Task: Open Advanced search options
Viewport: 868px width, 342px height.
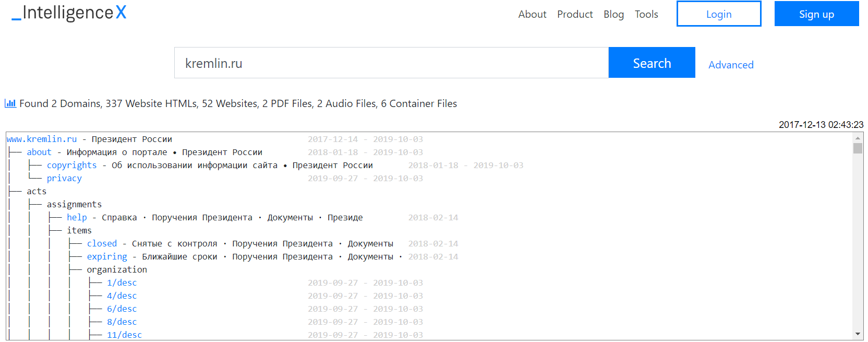Action: pyautogui.click(x=731, y=65)
